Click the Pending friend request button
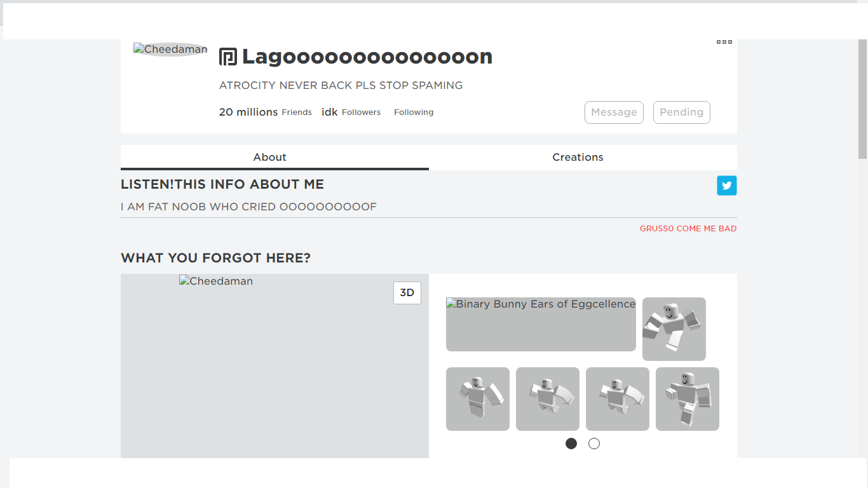The width and height of the screenshot is (868, 488). [x=681, y=112]
